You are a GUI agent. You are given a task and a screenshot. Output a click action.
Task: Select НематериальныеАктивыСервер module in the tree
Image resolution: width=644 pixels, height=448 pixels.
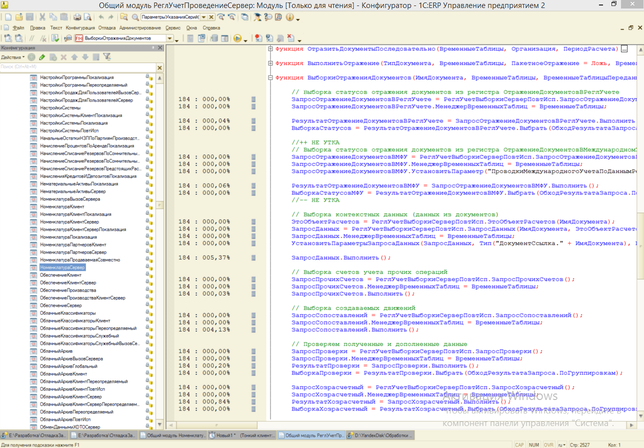[x=72, y=190]
